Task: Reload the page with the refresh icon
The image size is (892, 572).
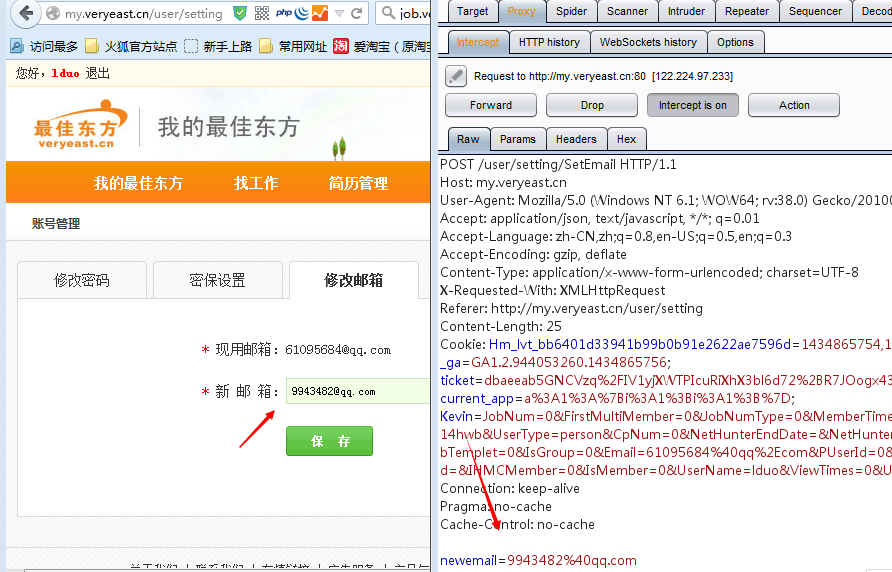Action: 357,13
